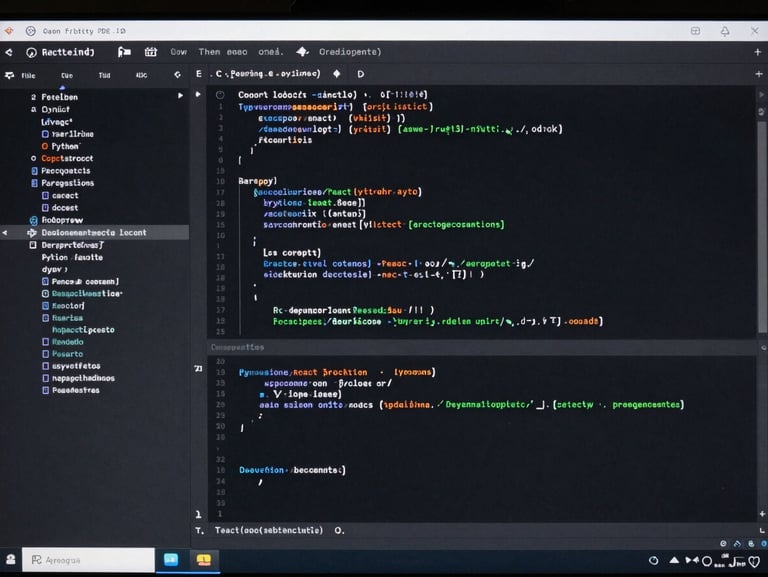768x577 pixels.
Task: Open the Paccqoatcis item
Action: [x=61, y=170]
